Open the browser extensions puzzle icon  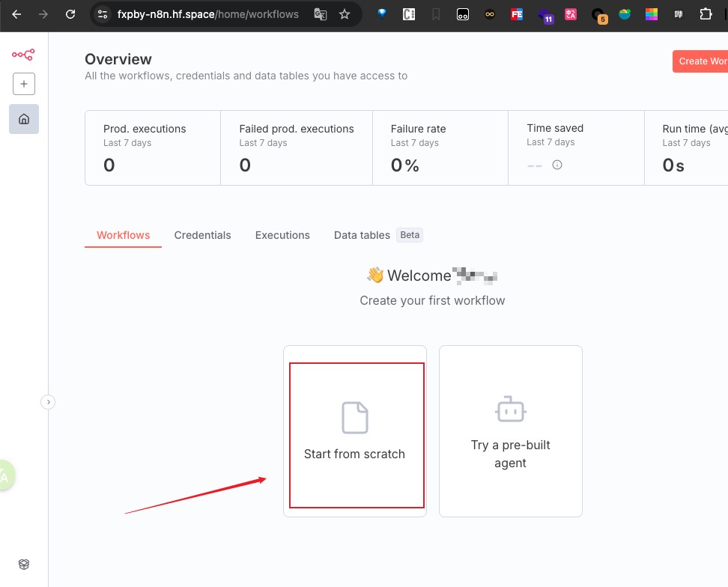tap(705, 14)
